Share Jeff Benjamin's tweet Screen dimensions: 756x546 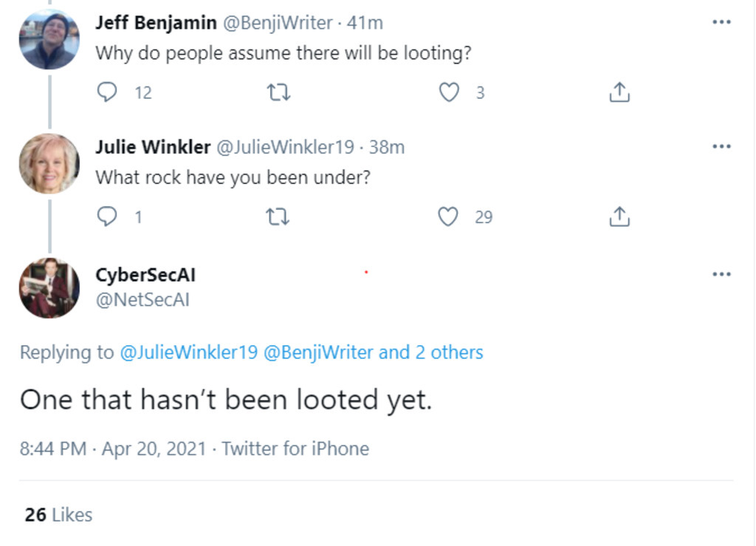pos(619,92)
